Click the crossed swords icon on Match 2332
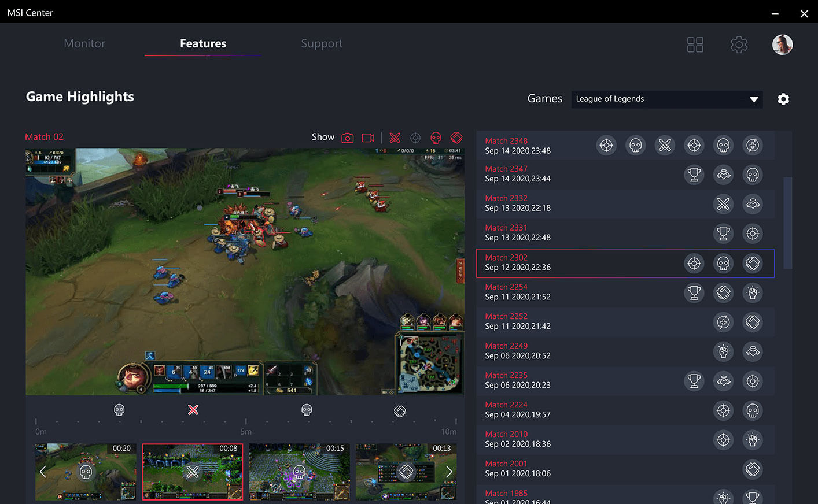This screenshot has width=818, height=504. click(723, 204)
